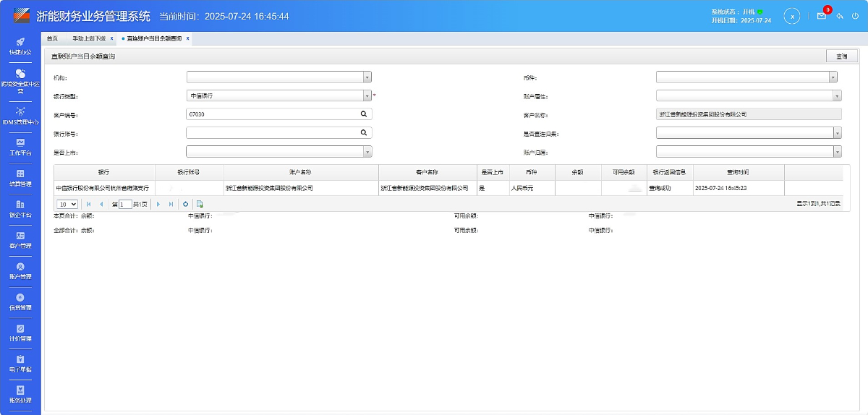Image resolution: width=868 pixels, height=415 pixels.
Task: Switch to the 手动上划下拨 tab
Action: pyautogui.click(x=88, y=38)
